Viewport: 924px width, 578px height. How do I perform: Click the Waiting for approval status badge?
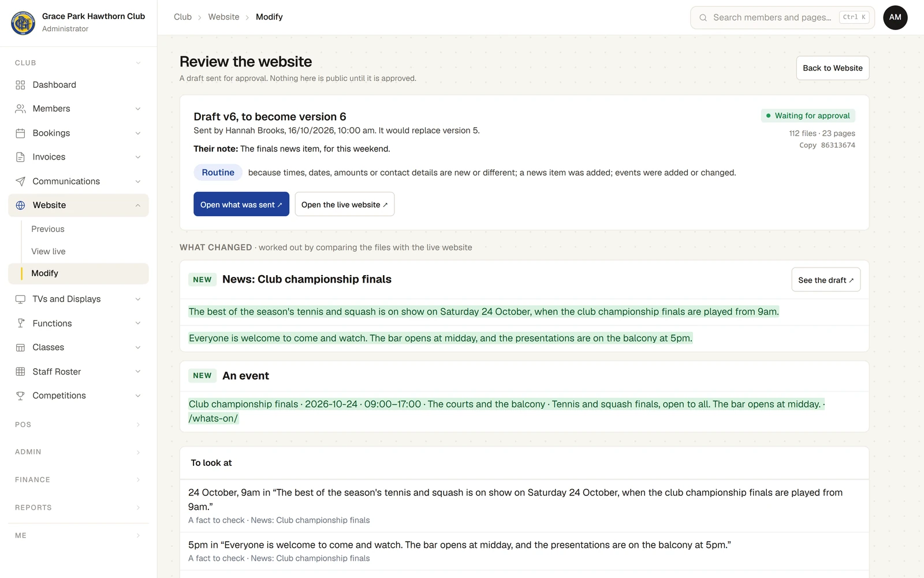(x=808, y=116)
